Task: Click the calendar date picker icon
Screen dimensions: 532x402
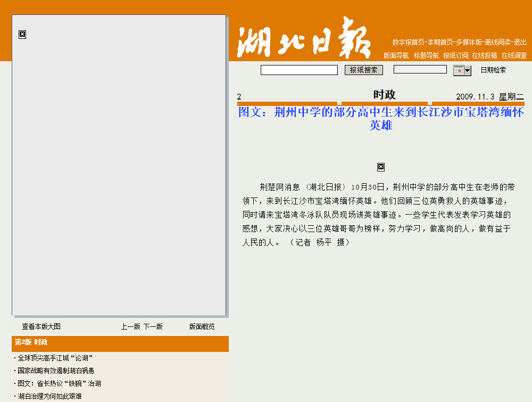Action: click(458, 70)
